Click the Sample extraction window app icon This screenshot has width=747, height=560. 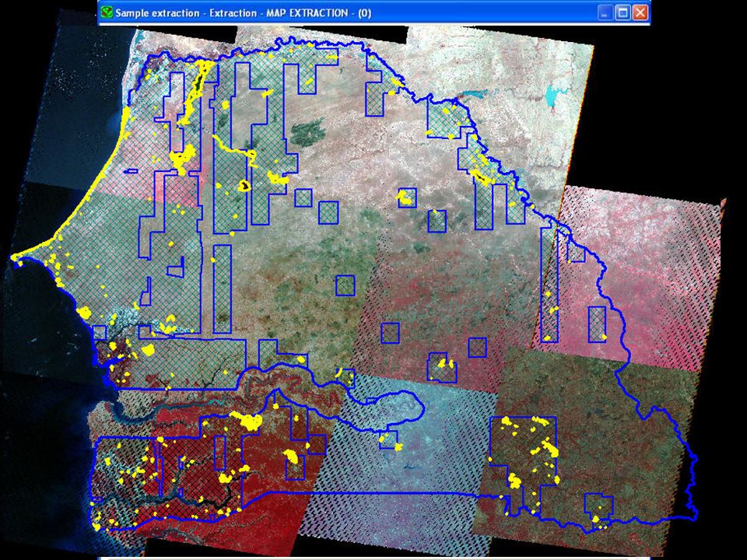click(107, 12)
